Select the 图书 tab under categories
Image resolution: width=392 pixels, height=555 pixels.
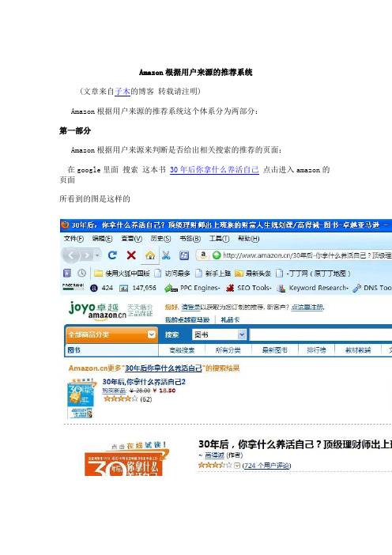pos(74,350)
